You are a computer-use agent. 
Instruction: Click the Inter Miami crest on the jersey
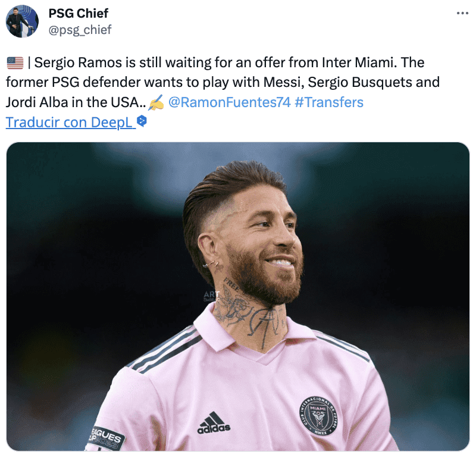tap(318, 416)
